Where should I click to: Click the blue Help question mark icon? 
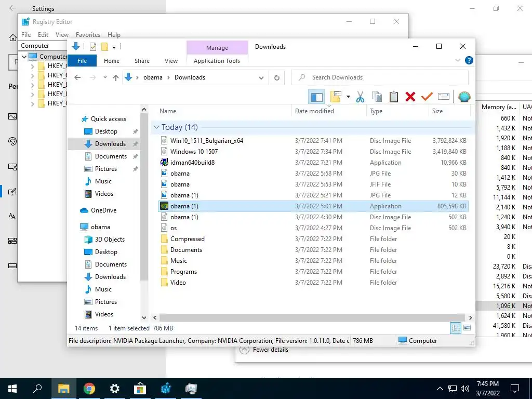469,60
